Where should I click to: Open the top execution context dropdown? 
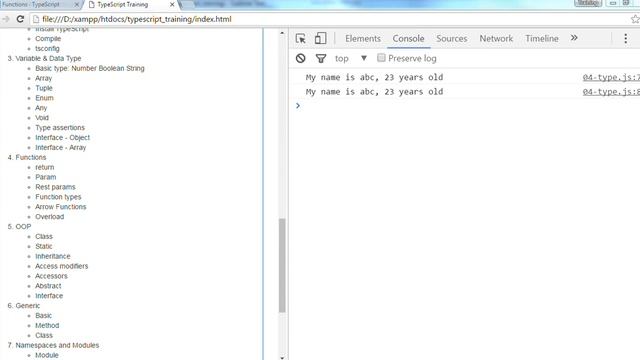(x=351, y=58)
